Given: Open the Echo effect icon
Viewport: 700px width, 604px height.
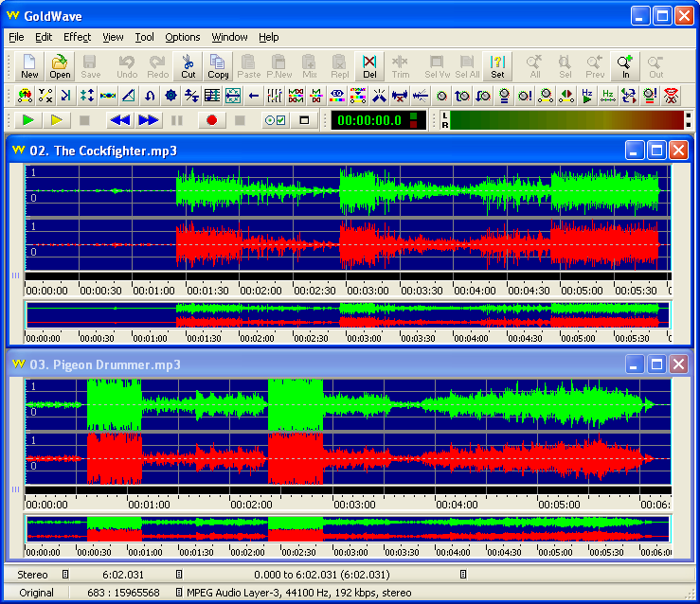Looking at the screenshot, I should [x=66, y=96].
